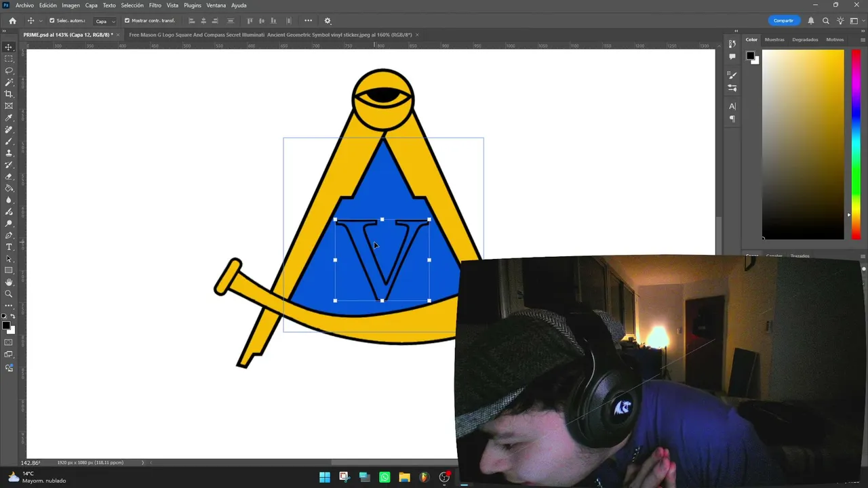This screenshot has height=488, width=868.
Task: Open the History panel icon
Action: 732,45
